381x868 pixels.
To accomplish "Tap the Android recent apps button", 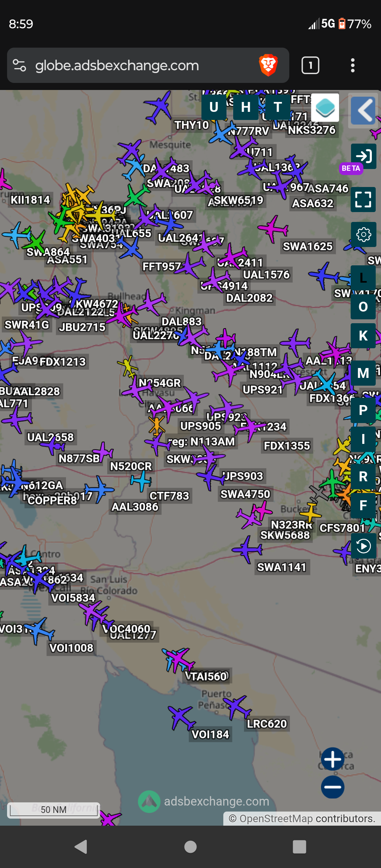I will tap(300, 846).
